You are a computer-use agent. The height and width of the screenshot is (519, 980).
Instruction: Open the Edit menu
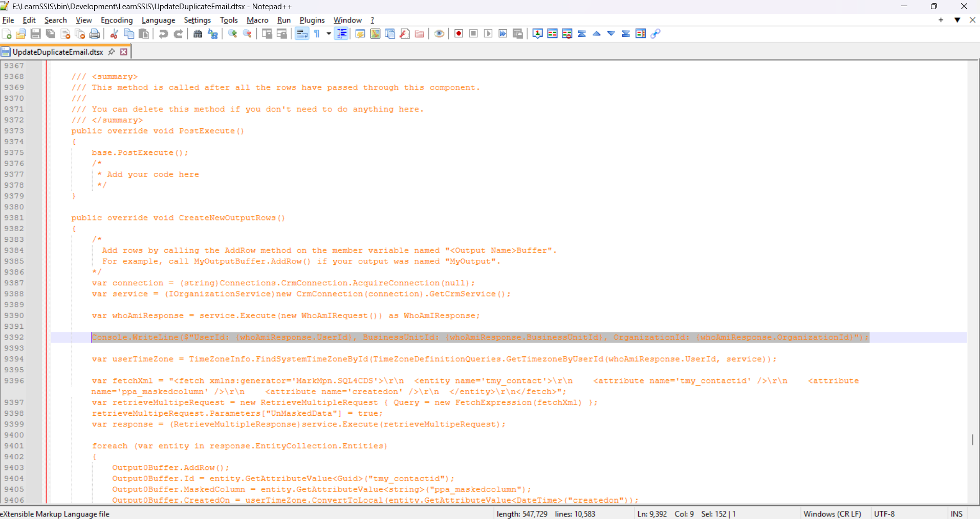(x=29, y=20)
